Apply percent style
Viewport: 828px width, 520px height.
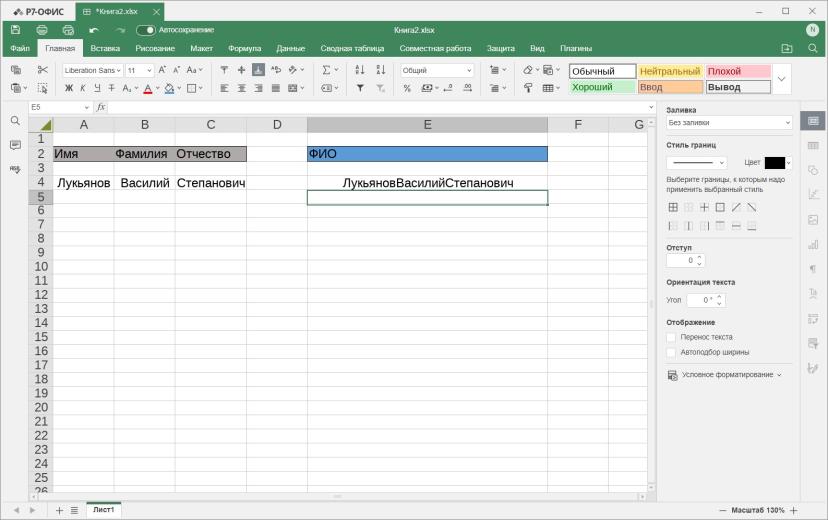[x=407, y=88]
